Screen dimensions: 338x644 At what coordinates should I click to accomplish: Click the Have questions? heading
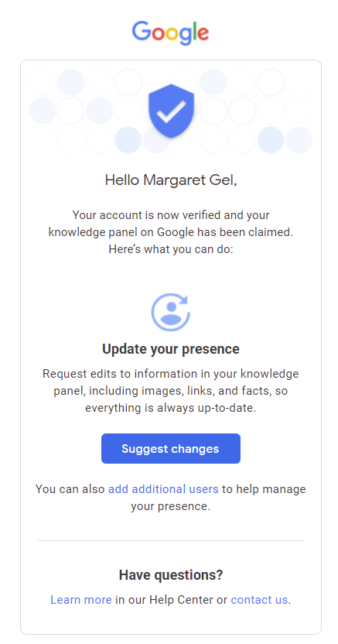[171, 575]
